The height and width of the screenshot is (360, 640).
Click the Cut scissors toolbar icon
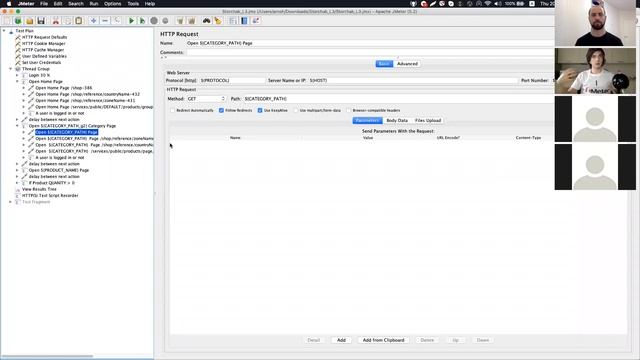[56, 20]
